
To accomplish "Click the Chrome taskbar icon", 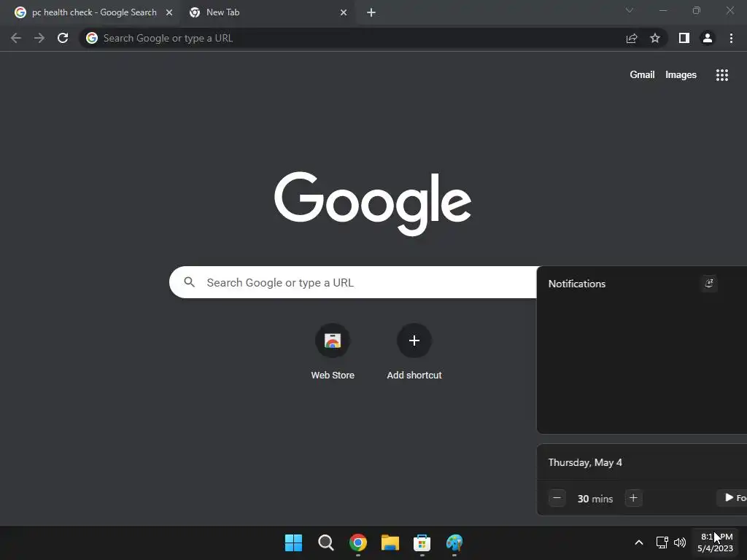I will click(357, 542).
